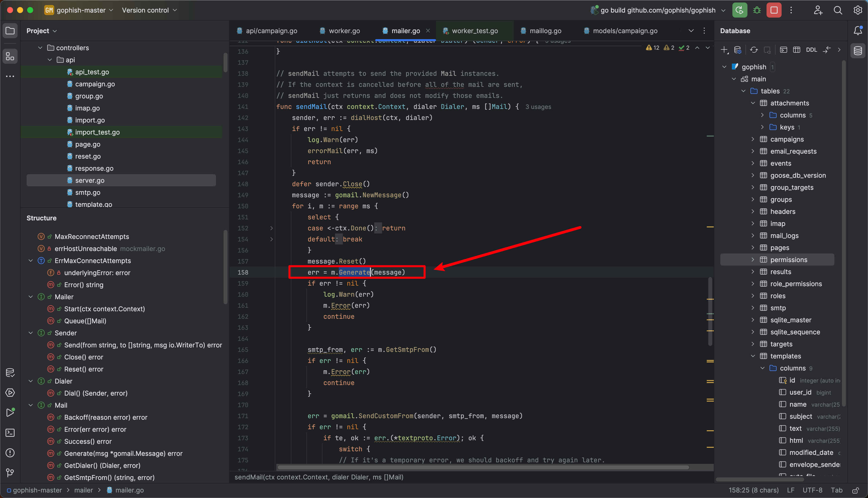Open the Code With Me add-user icon

click(x=818, y=10)
